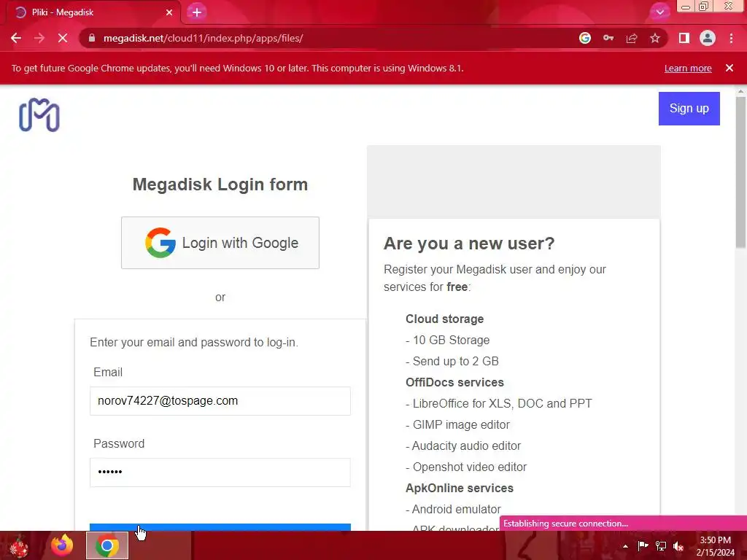Click the muted volume tray icon
The height and width of the screenshot is (560, 747).
point(678,545)
